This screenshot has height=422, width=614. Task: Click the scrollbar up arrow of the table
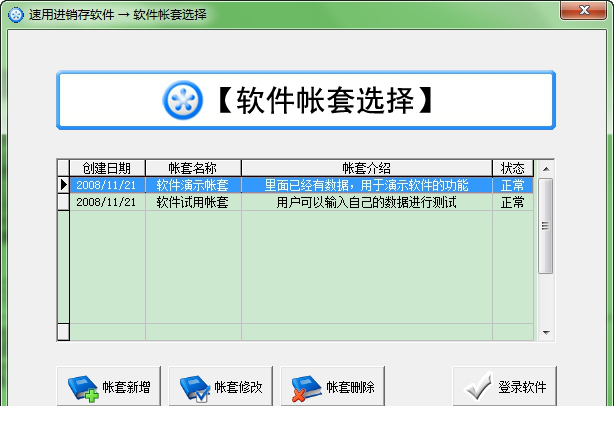[x=546, y=169]
